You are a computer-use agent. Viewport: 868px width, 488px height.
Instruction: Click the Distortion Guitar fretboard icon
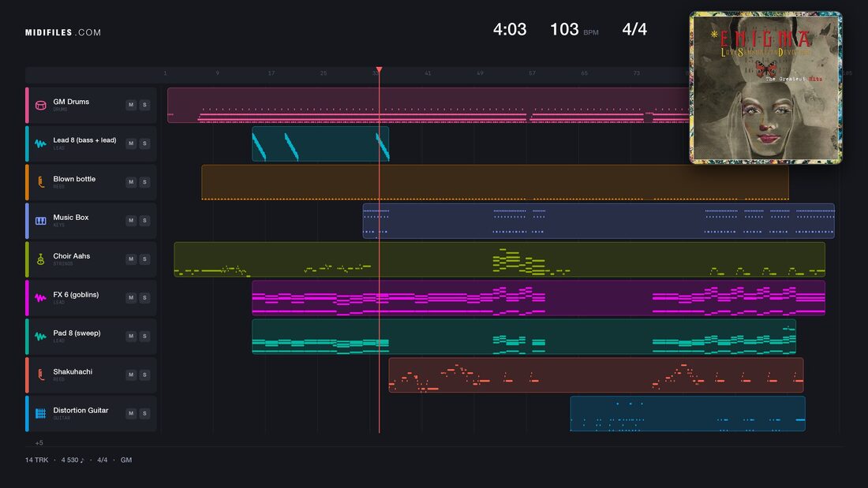(x=40, y=413)
